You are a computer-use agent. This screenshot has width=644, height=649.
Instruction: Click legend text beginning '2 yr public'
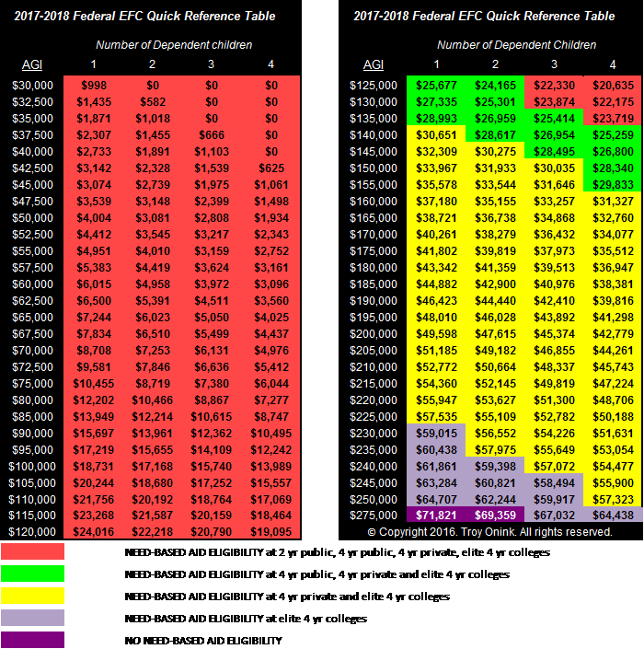pyautogui.click(x=337, y=552)
